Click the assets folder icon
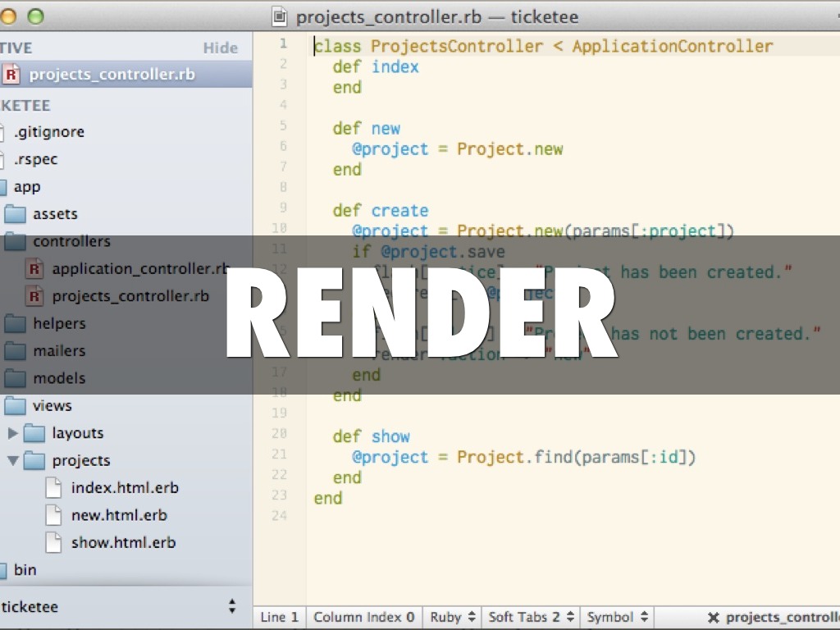 pyautogui.click(x=16, y=214)
